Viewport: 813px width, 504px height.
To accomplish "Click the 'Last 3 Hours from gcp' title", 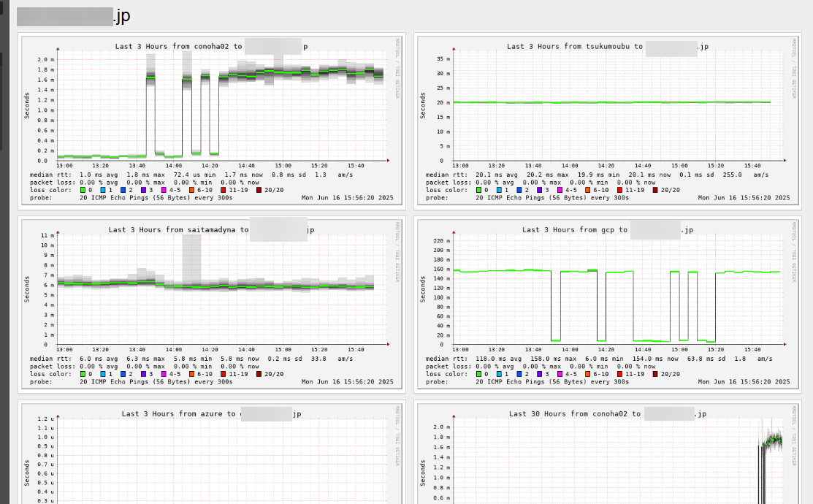I will (574, 229).
